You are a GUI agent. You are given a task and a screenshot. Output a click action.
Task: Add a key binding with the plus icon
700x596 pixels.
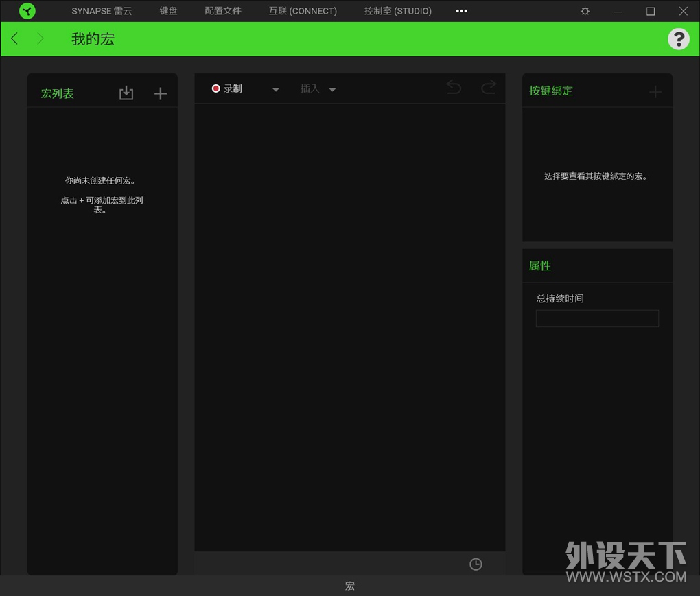[655, 92]
